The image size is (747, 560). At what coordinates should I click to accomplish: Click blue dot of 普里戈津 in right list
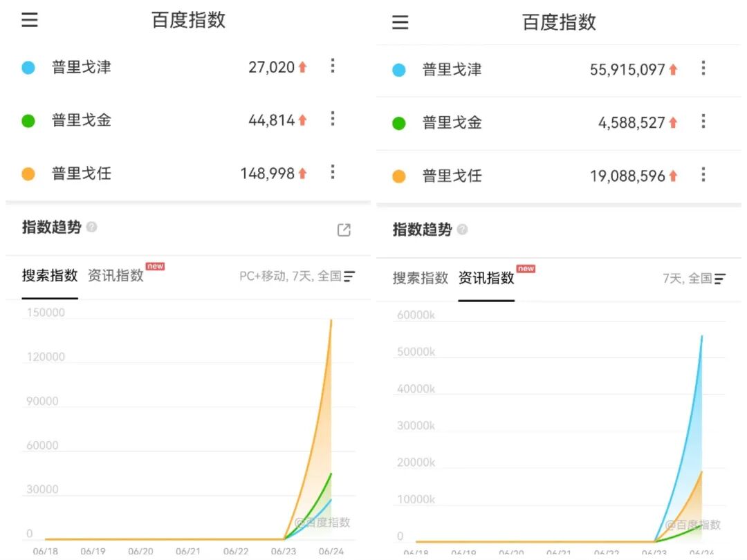pos(399,70)
